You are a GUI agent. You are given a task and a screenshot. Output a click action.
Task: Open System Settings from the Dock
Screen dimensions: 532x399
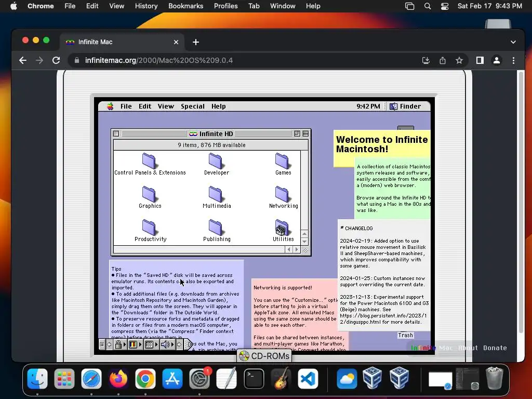point(199,378)
